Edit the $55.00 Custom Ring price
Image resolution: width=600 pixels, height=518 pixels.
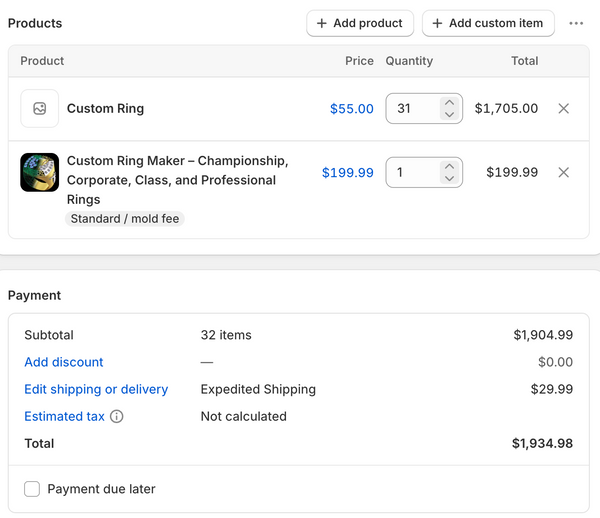pyautogui.click(x=352, y=109)
